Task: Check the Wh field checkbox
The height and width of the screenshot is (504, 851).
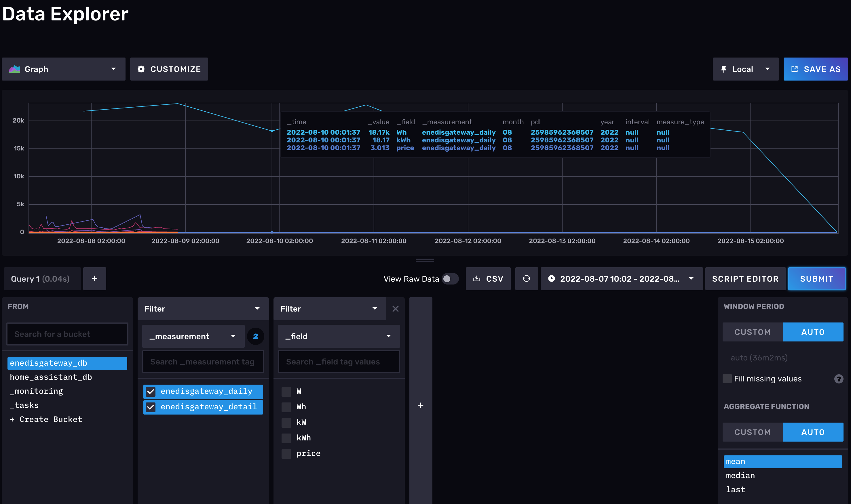Action: (286, 407)
